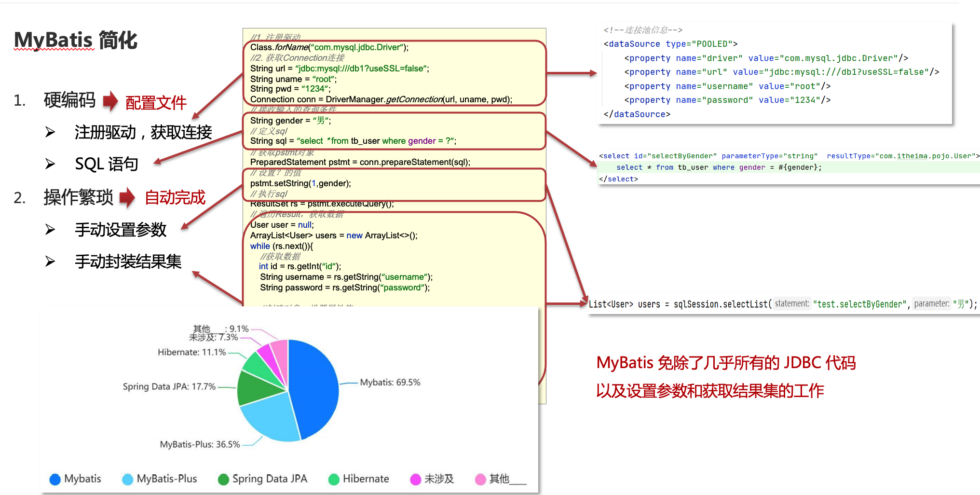Click the code line String gender = "男"
Screen dimensions: 980x495
coord(290,121)
